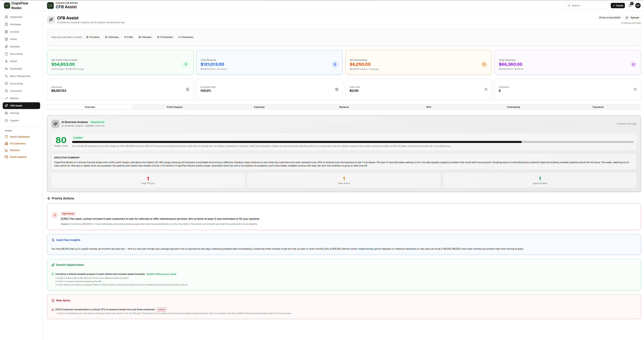Image resolution: width=644 pixels, height=340 pixels.
Task: Open the CFB Assist sidebar icon
Action: (x=7, y=105)
